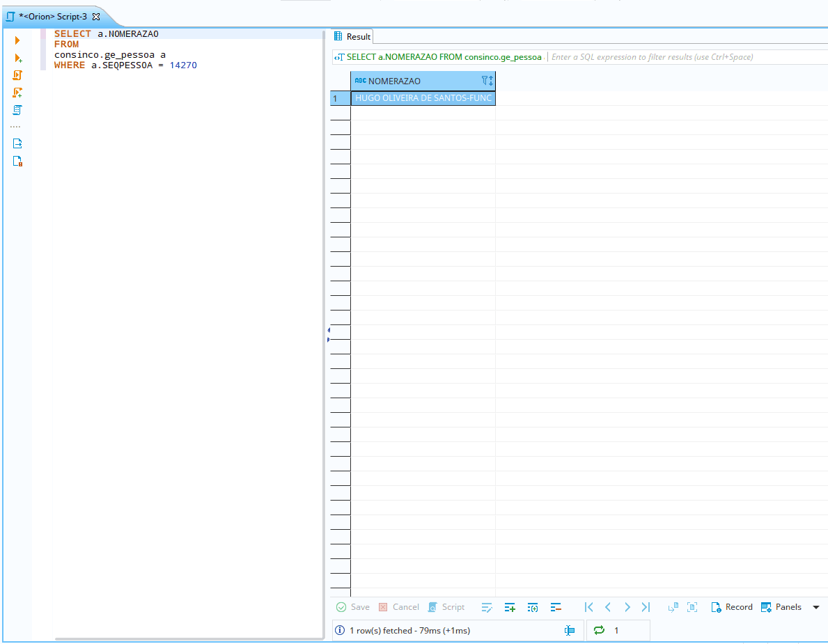Duplicate the current result row

(x=532, y=606)
